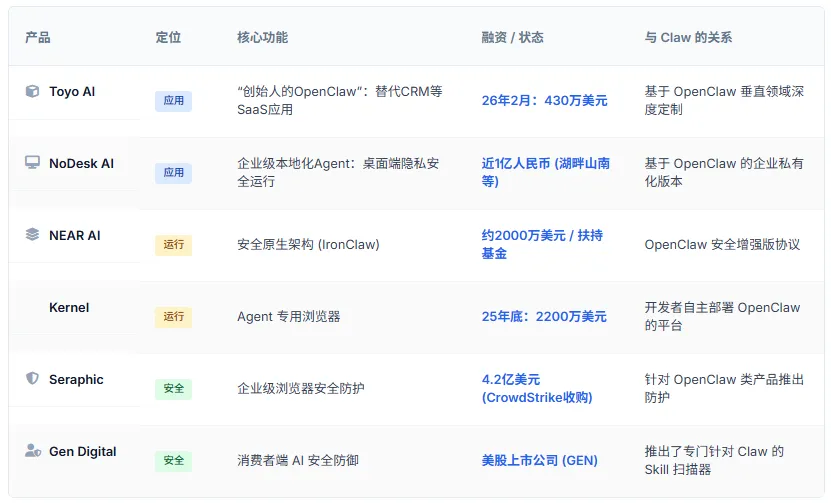Click the NoDesk AI product name
The height and width of the screenshot is (503, 831).
pos(82,164)
